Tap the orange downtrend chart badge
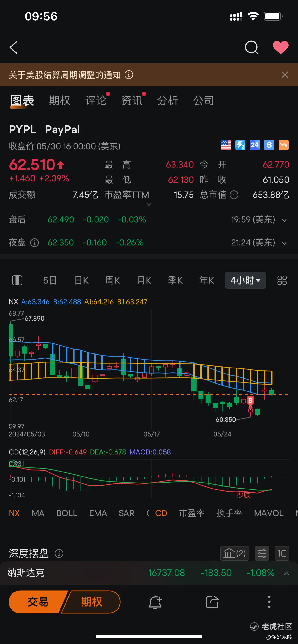Viewport: 298px width, 644px height. tap(283, 145)
